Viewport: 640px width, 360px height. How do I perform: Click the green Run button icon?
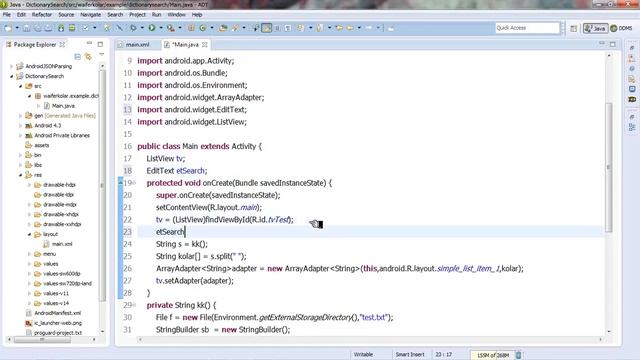[x=152, y=28]
